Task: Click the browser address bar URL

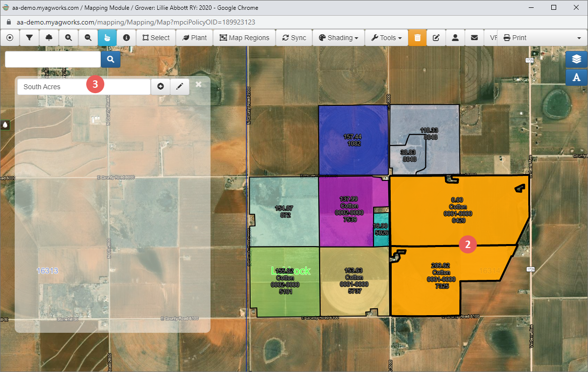Action: [136, 23]
